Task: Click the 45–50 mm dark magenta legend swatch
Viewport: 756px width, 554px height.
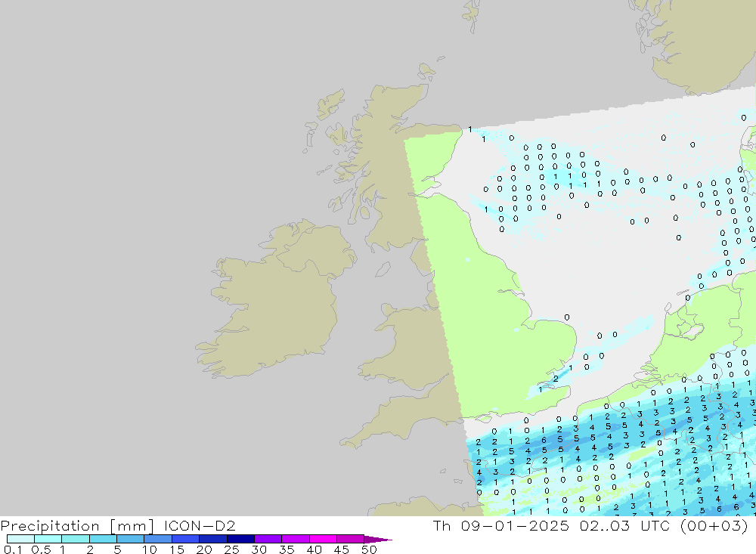Action: [x=351, y=539]
